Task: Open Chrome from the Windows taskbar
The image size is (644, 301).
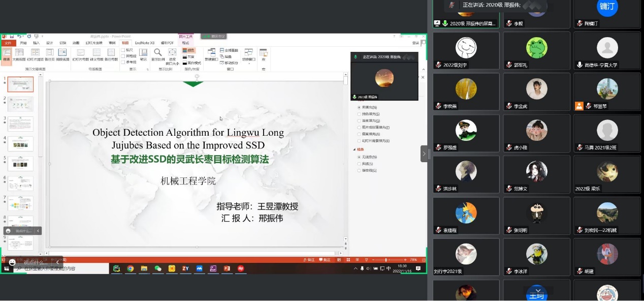Action: [x=131, y=268]
